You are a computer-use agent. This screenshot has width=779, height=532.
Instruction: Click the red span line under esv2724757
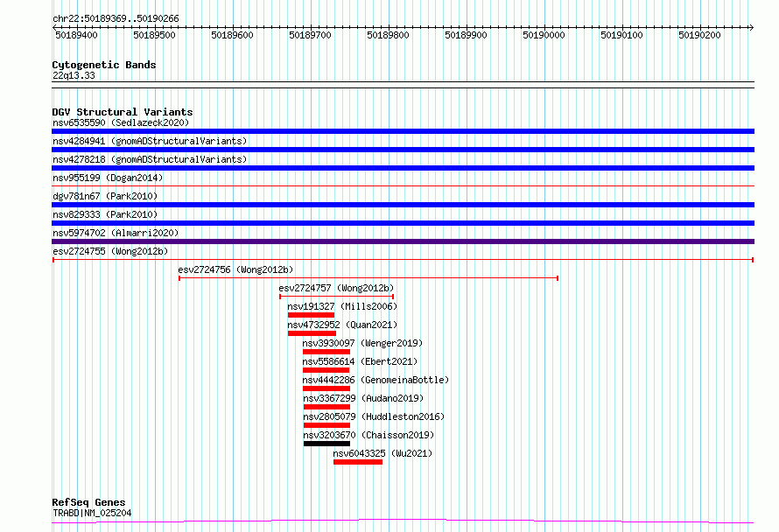click(336, 297)
